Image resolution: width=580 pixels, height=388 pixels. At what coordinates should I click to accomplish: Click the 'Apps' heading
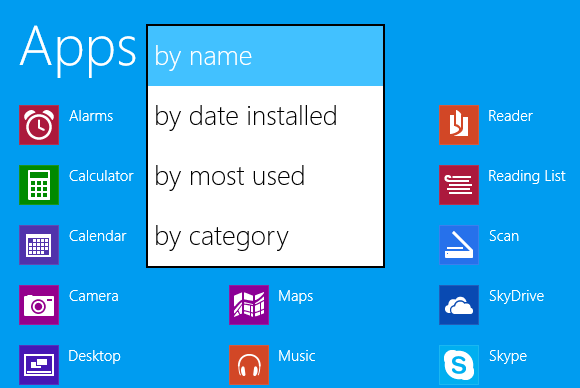click(78, 50)
